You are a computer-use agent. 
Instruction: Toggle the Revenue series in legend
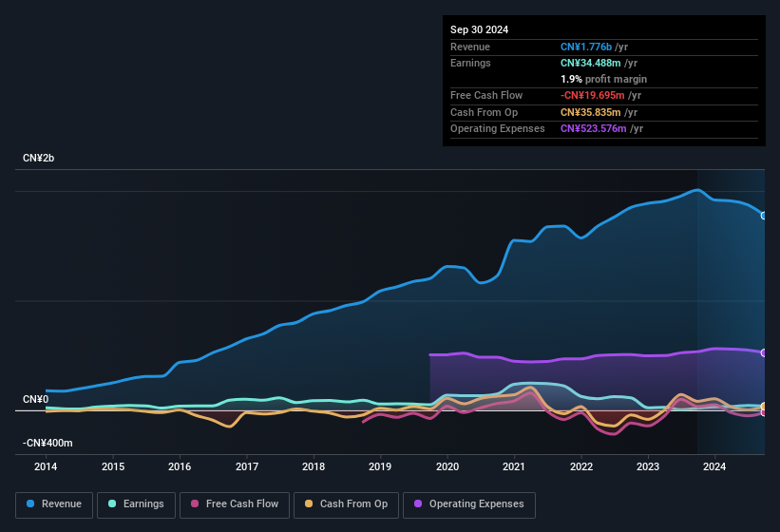click(x=54, y=504)
